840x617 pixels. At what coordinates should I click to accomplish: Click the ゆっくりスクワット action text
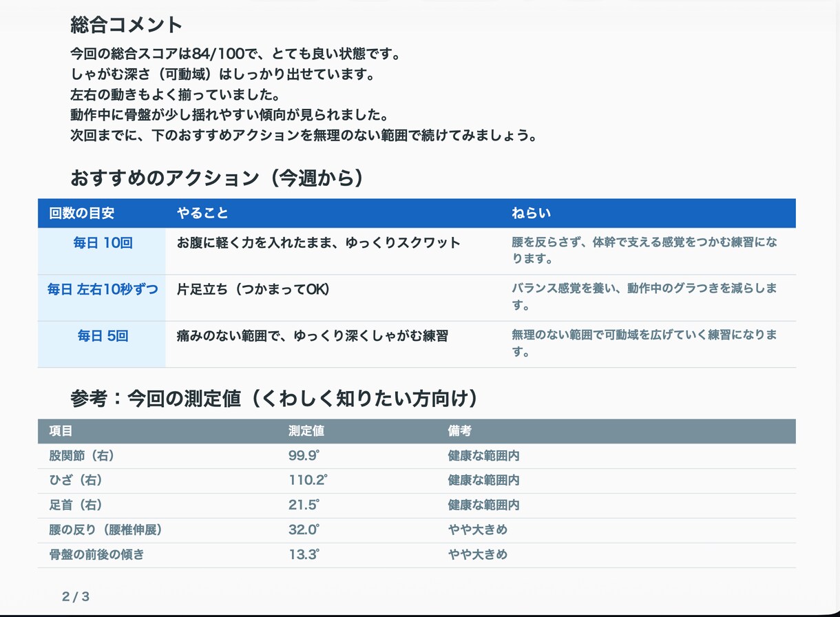tap(319, 243)
